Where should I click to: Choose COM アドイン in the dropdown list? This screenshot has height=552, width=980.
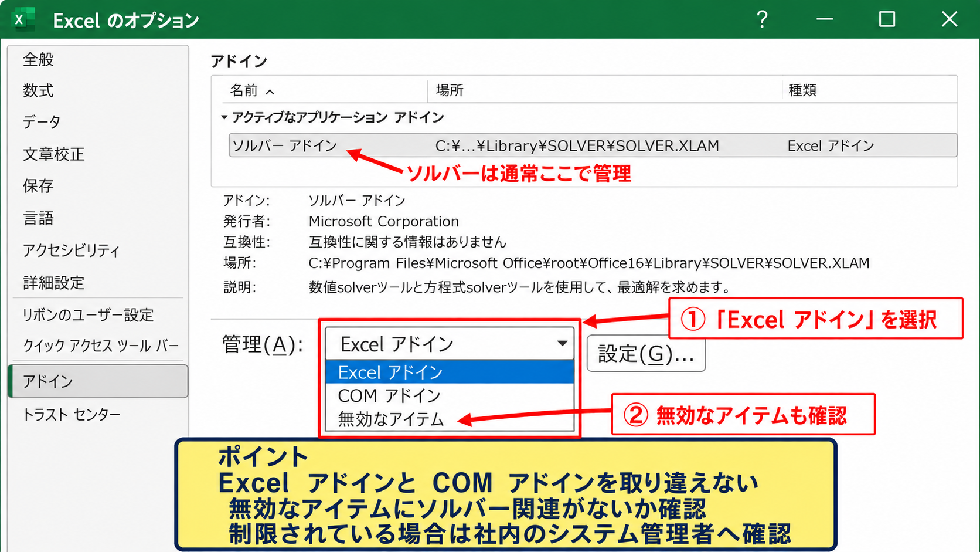(x=450, y=395)
